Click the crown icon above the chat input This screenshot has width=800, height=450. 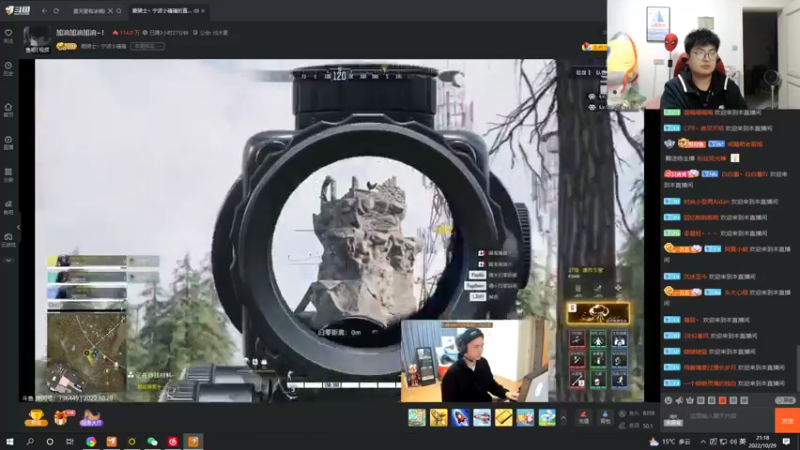pyautogui.click(x=690, y=401)
